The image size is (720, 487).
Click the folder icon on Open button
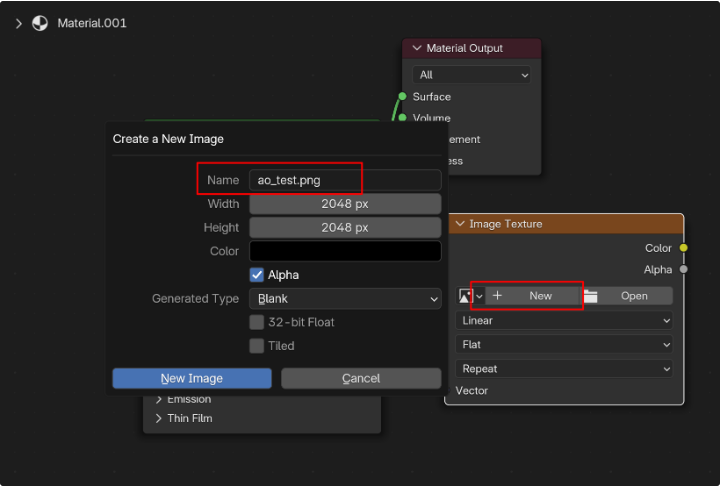[591, 296]
